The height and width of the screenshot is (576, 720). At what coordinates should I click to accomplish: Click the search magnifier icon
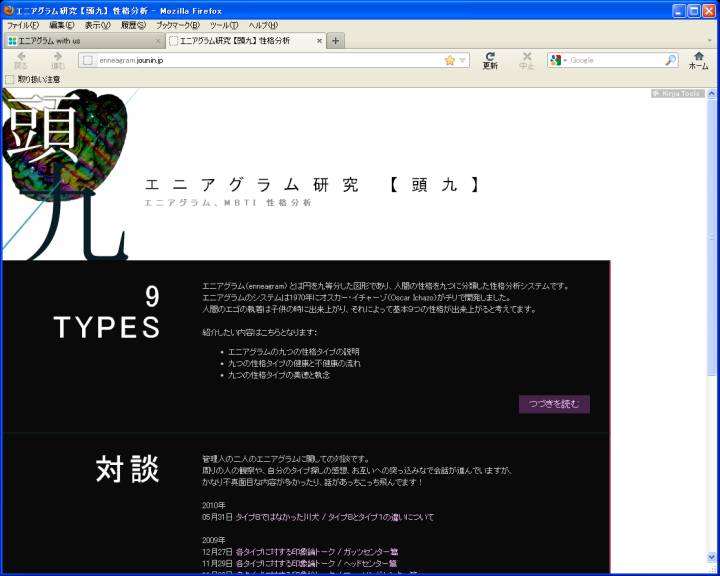point(671,60)
